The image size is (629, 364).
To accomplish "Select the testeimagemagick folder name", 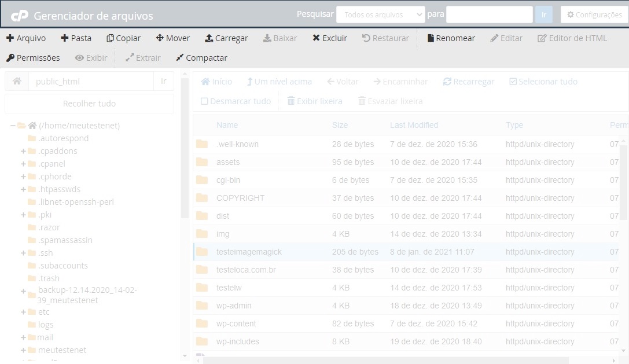I will pyautogui.click(x=249, y=252).
